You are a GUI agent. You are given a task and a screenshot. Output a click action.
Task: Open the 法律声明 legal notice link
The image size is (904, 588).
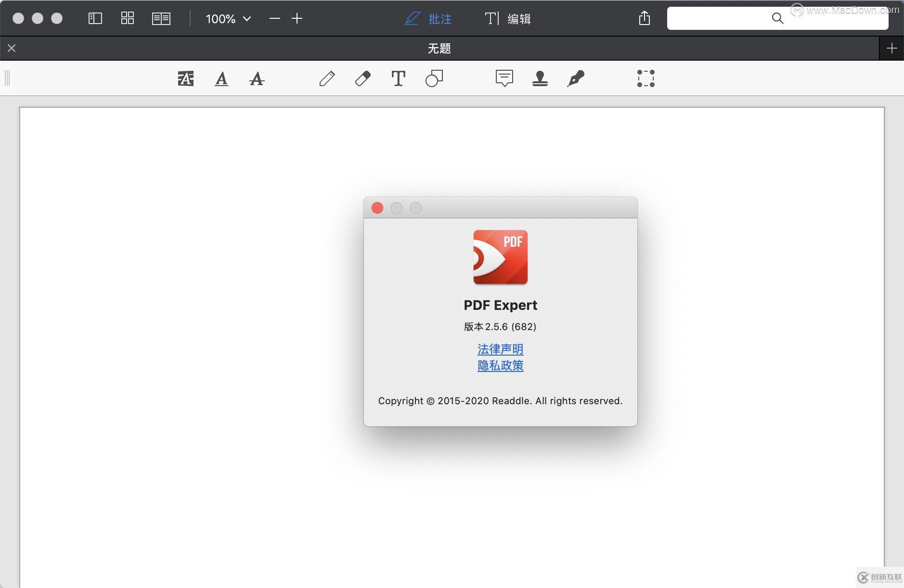click(x=501, y=349)
